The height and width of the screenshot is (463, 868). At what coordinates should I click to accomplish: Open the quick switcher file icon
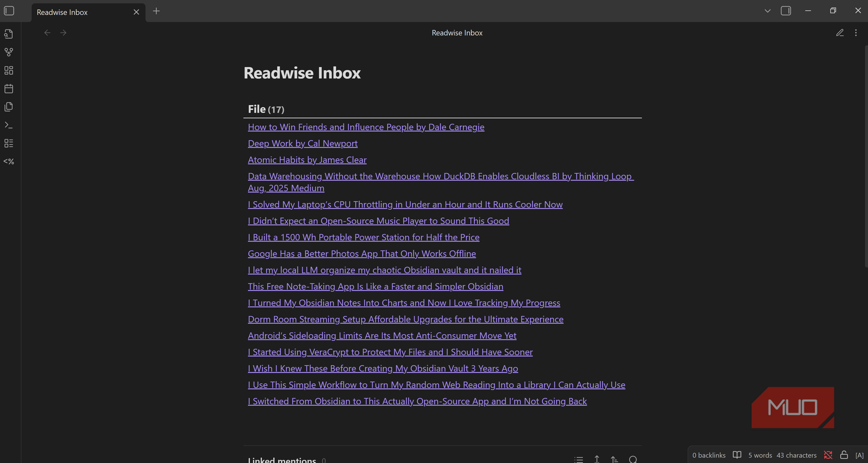click(x=9, y=34)
